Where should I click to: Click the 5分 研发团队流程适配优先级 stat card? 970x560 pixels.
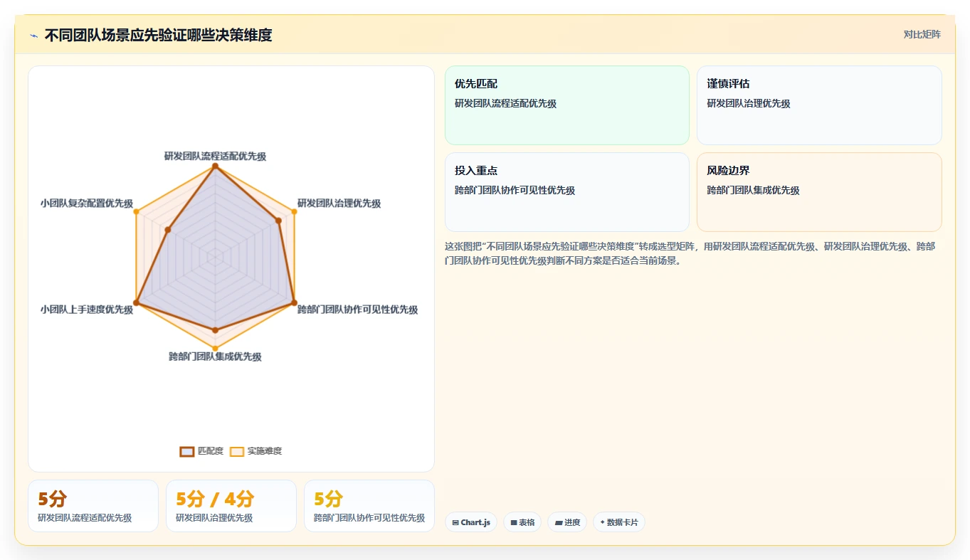coord(93,506)
